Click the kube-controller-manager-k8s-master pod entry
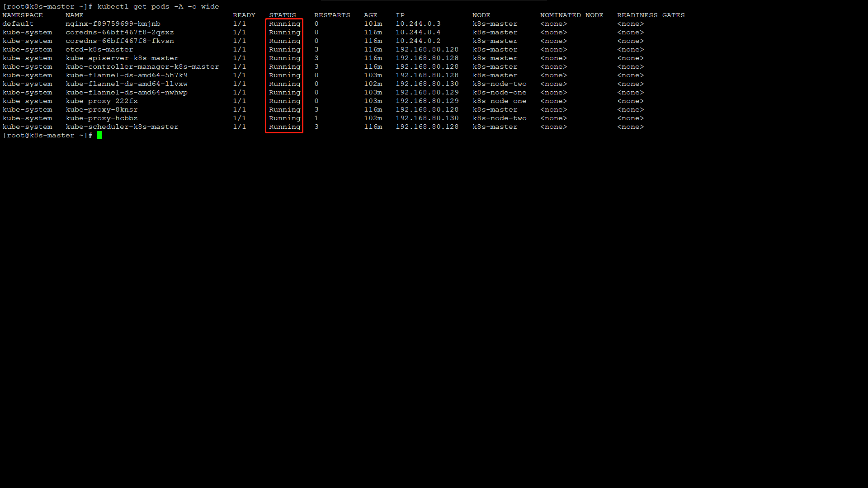The height and width of the screenshot is (488, 868). pos(142,67)
